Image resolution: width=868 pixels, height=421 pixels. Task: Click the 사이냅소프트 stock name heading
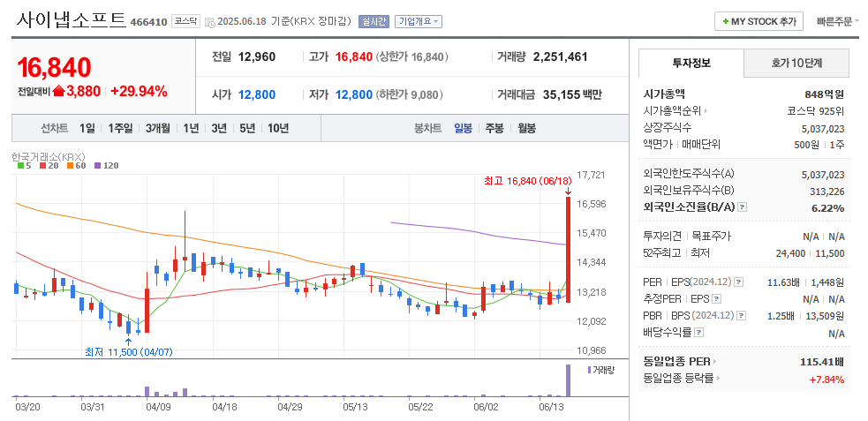pyautogui.click(x=72, y=19)
